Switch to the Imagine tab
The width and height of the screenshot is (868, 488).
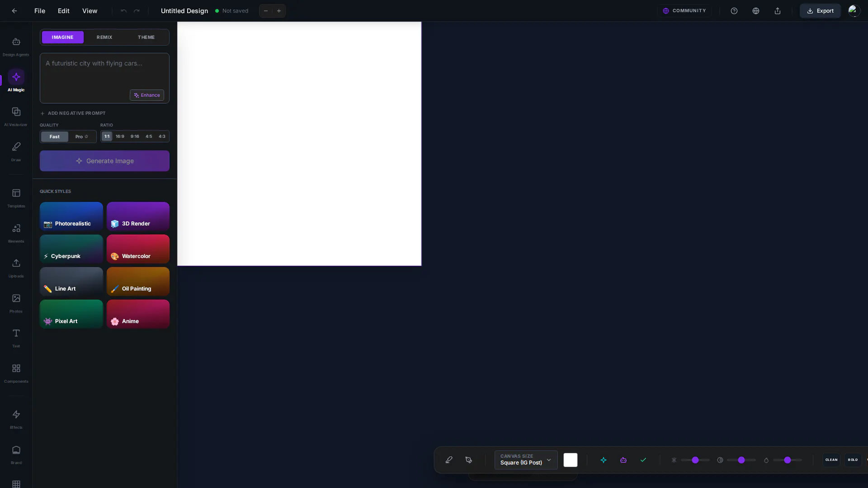[x=62, y=37]
